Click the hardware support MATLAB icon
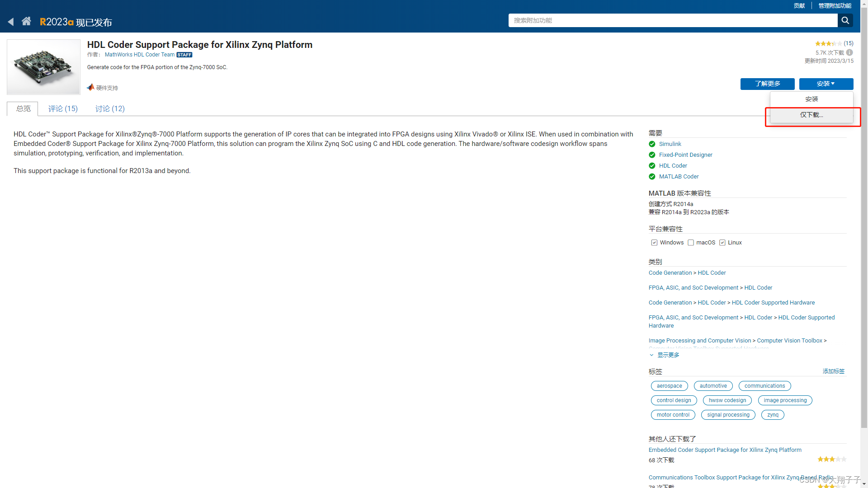868x488 pixels. pyautogui.click(x=90, y=87)
